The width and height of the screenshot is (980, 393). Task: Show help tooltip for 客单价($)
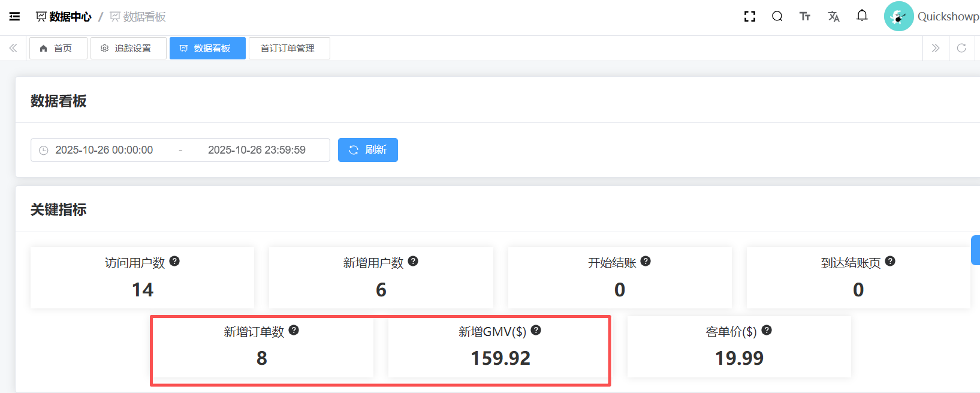click(766, 330)
